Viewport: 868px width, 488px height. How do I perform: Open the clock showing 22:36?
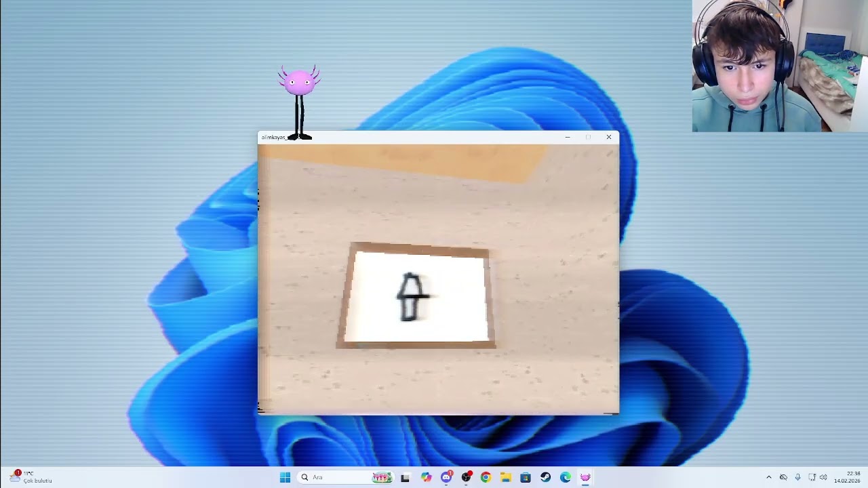tap(847, 477)
